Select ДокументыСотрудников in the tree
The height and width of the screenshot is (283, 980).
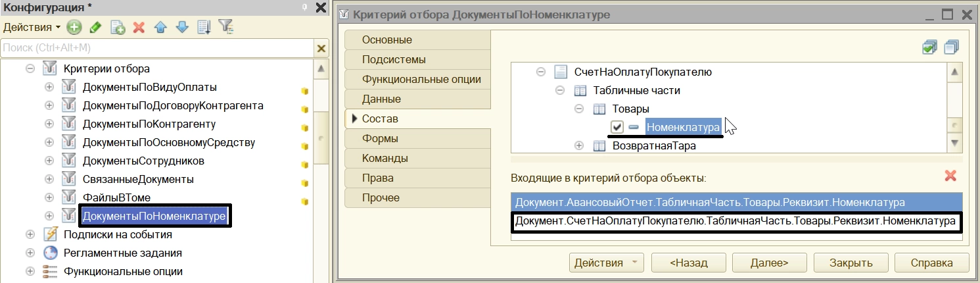[143, 161]
